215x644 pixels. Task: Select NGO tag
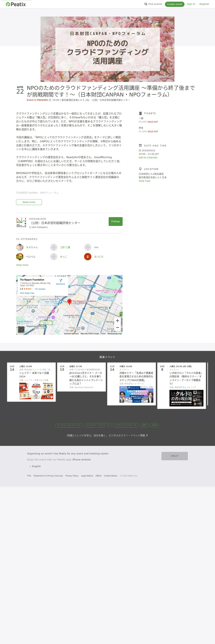[x=154, y=425]
